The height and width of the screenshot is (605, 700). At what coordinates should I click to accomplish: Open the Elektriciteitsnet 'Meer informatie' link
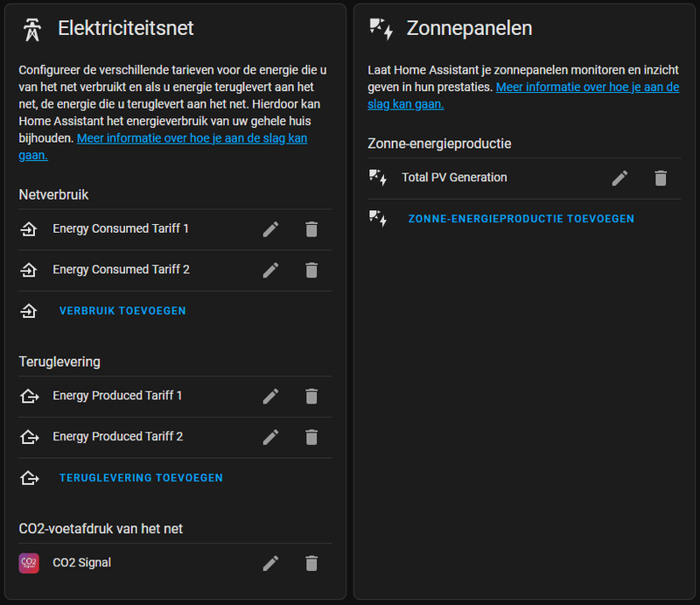tap(192, 138)
